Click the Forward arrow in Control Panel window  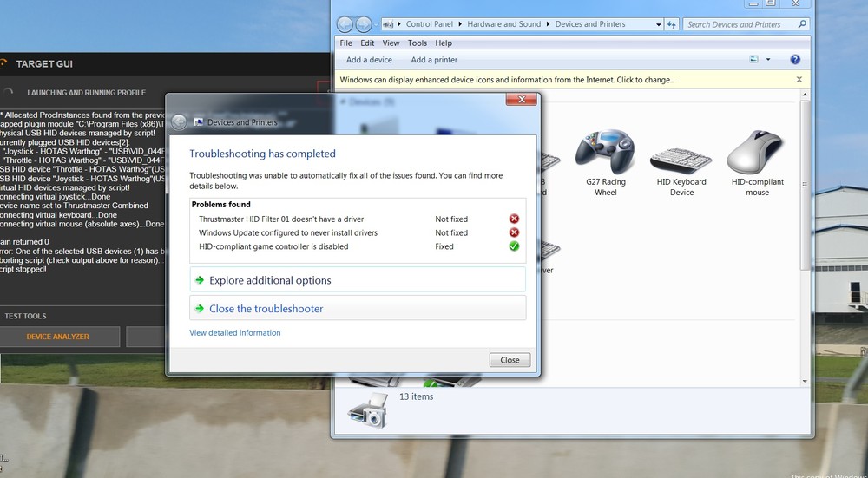[x=363, y=24]
